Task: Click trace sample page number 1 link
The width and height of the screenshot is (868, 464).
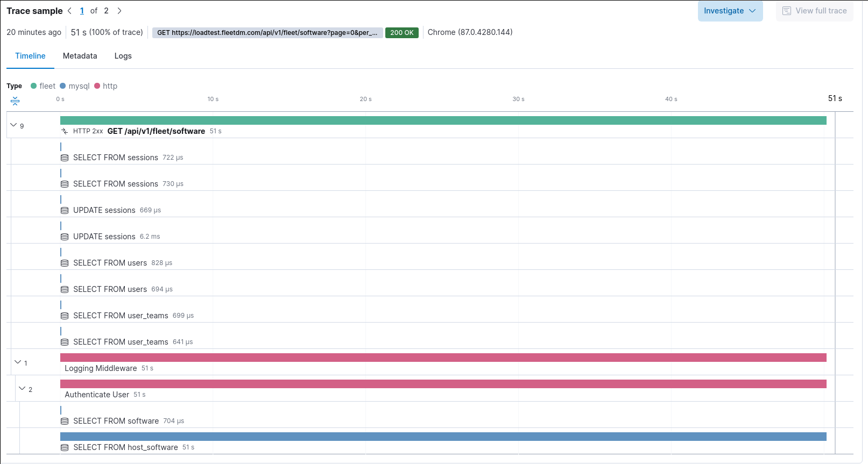Action: [x=82, y=11]
